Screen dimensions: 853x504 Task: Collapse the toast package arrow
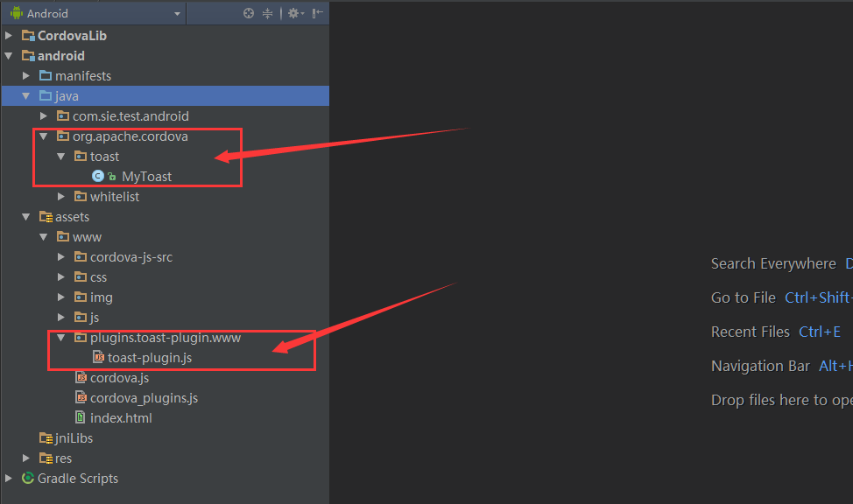[61, 157]
